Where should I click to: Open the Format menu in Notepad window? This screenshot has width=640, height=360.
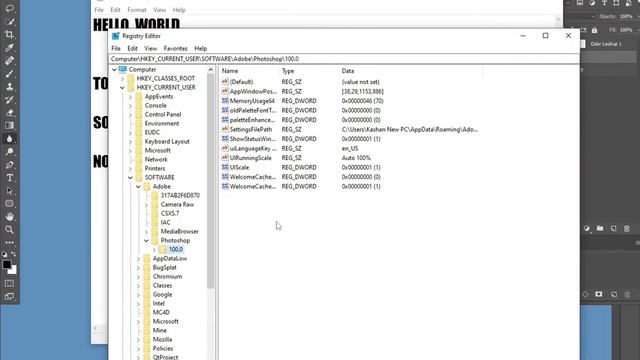point(137,10)
